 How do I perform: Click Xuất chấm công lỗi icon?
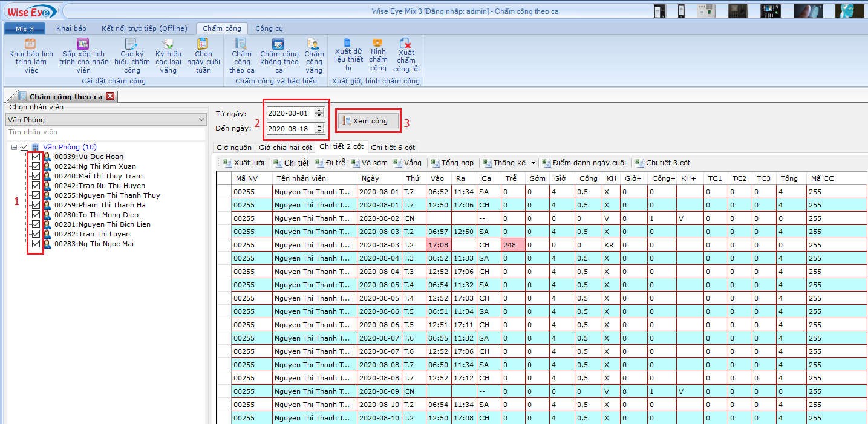point(406,44)
